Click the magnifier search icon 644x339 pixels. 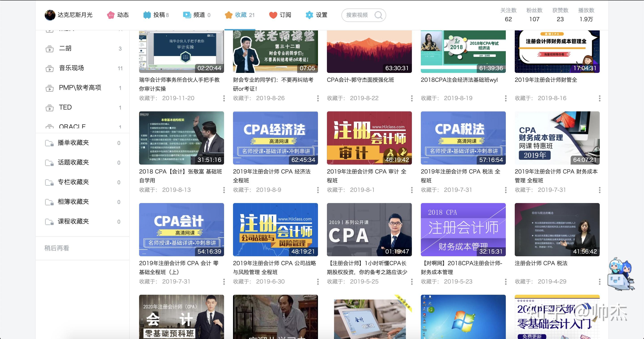pos(379,15)
